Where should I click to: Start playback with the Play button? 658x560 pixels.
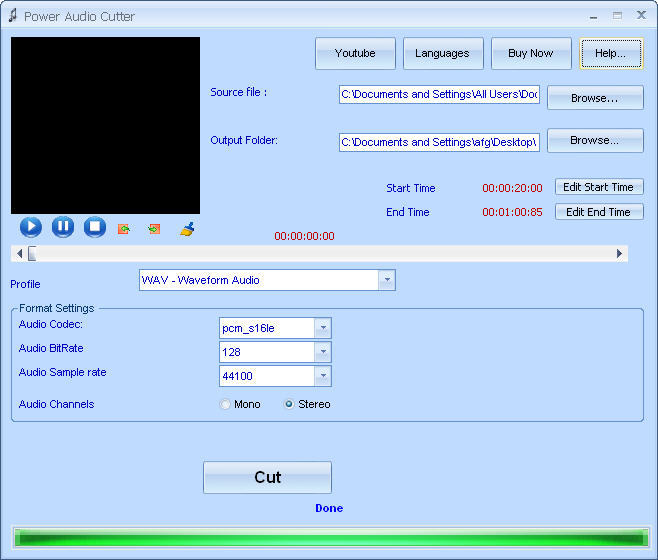coord(31,227)
